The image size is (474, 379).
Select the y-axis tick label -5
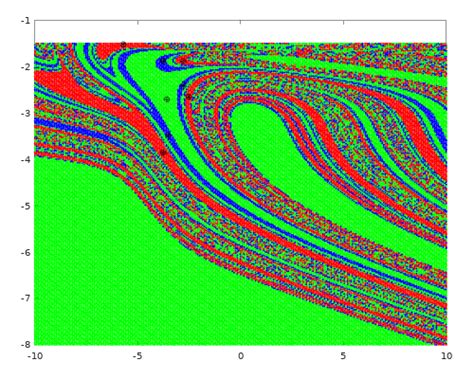tap(25, 206)
